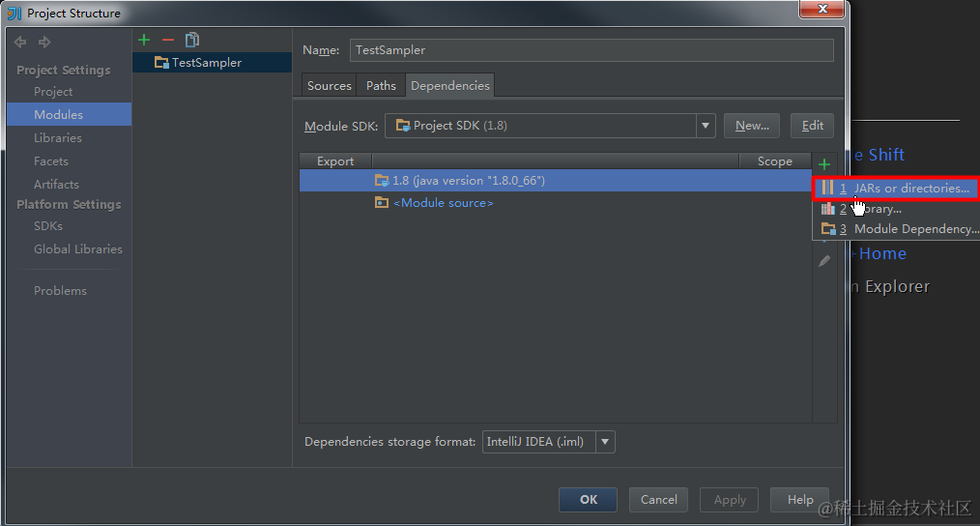The height and width of the screenshot is (526, 980).
Task: Select Modules in sidebar
Action: click(69, 114)
